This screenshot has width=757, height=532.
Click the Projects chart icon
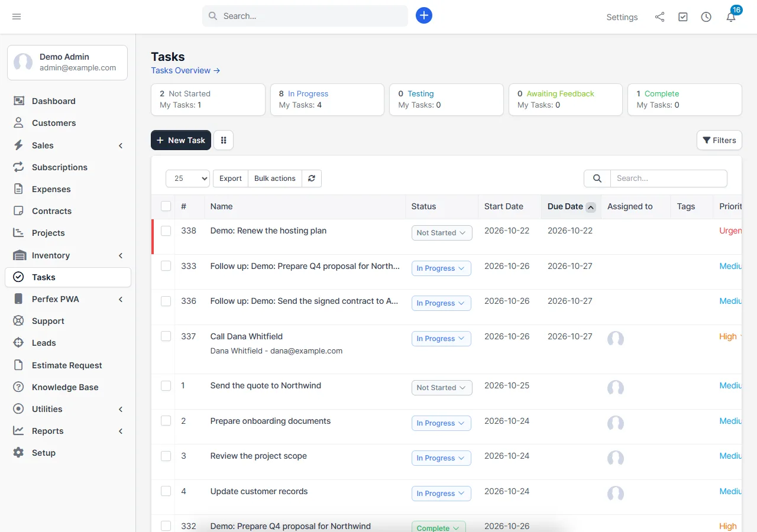pyautogui.click(x=19, y=233)
